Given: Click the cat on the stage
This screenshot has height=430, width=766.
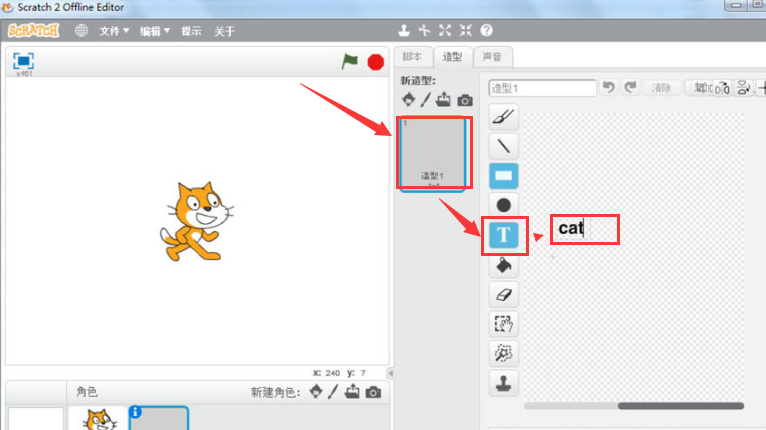Looking at the screenshot, I should [x=197, y=221].
